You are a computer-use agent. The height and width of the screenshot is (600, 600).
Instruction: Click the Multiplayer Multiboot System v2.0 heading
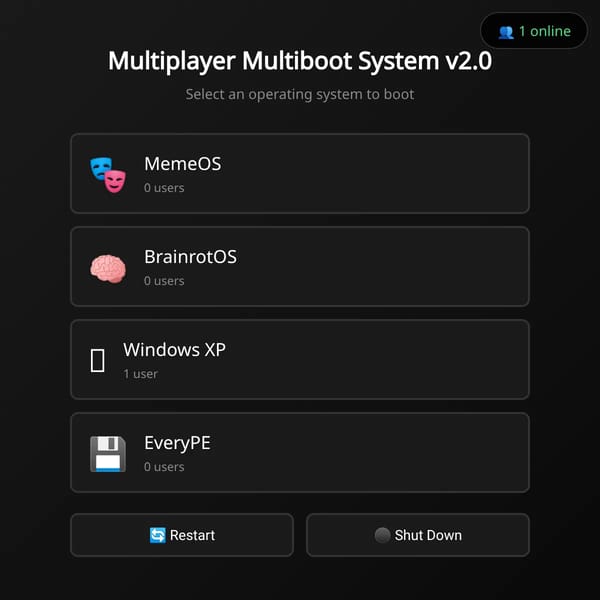coord(300,61)
